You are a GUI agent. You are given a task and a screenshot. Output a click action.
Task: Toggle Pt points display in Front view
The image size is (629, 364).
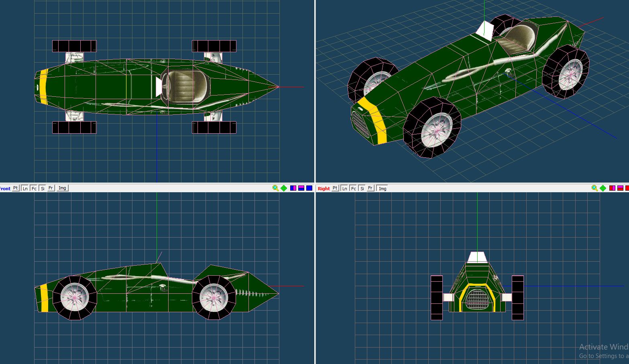click(16, 188)
